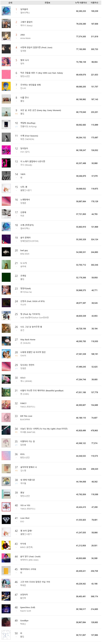Image resolution: width=102 pixels, height=644 pixels.
Task: Click the 180도 album thumbnail
Action: [6, 176]
